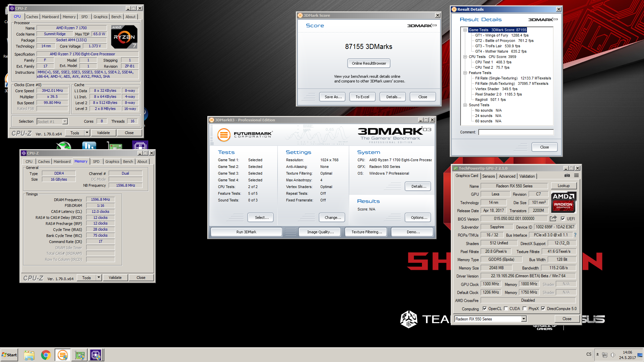Click the network tray icon
Viewport: 644px width, 362px height.
pos(605,355)
